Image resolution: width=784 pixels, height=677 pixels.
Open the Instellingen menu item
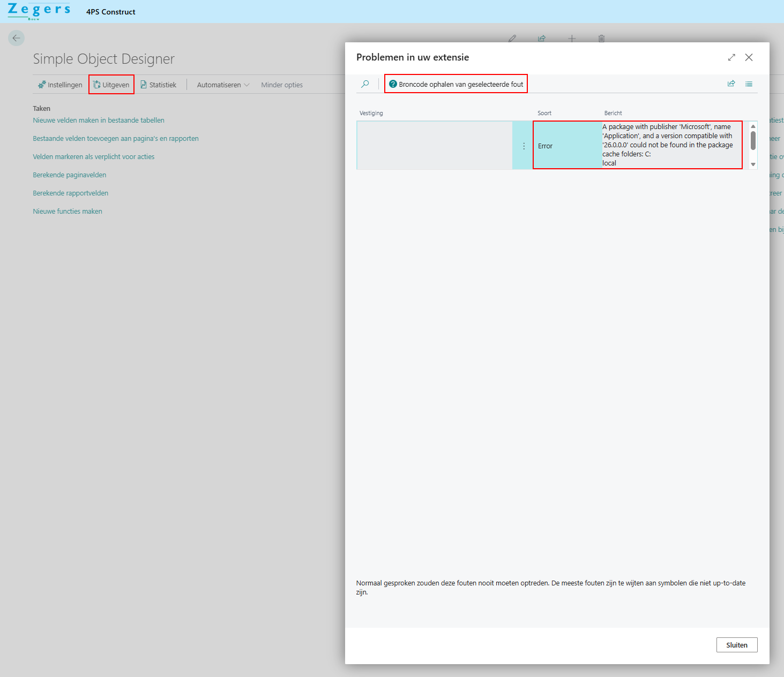tap(60, 85)
